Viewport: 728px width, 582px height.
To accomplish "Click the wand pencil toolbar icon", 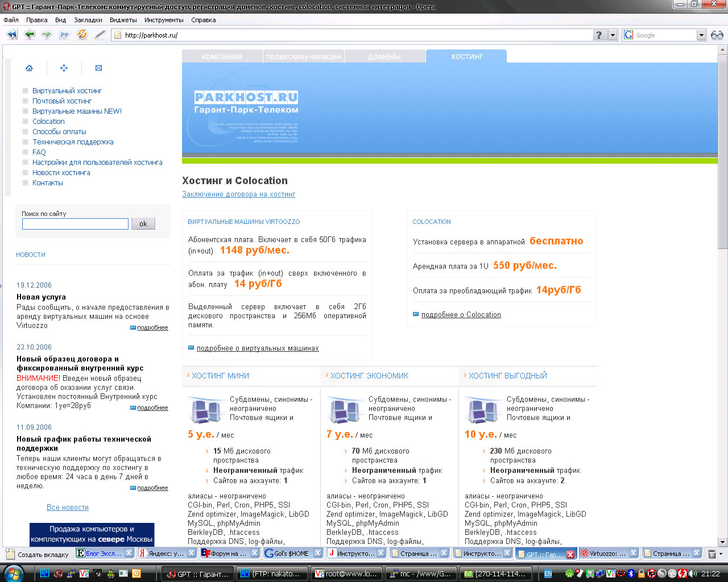I will 100,35.
